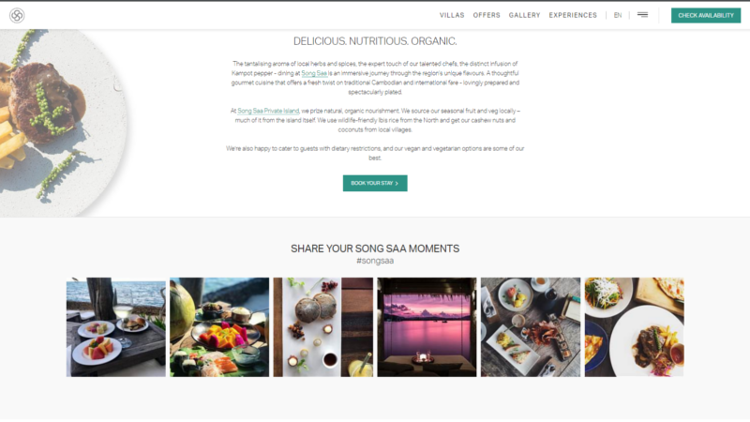Viewport: 750px width, 422px height.
Task: Click the BOOK YOUR STAY button
Action: [x=375, y=183]
